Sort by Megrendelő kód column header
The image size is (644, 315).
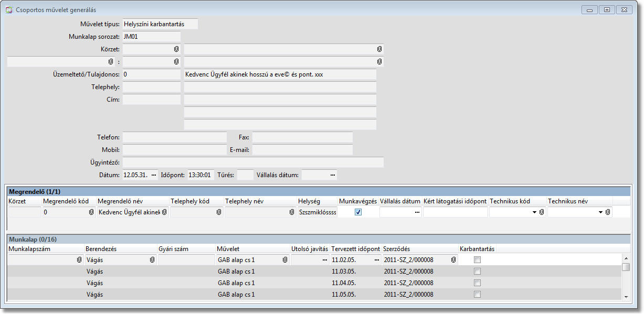pos(69,201)
